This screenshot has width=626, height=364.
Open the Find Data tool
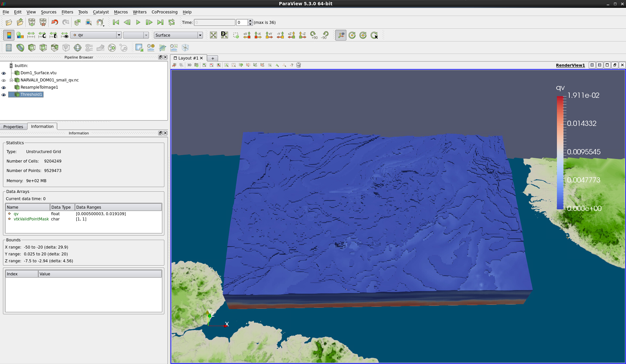point(88,22)
